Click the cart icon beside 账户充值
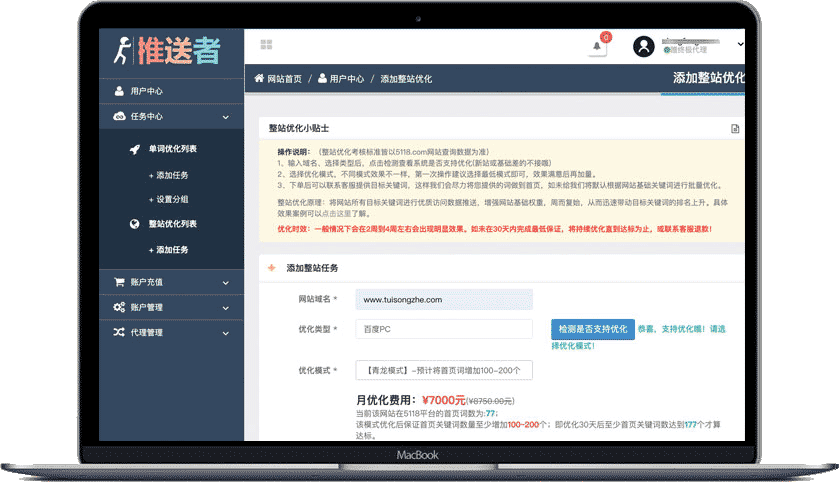This screenshot has width=839, height=482. pyautogui.click(x=119, y=282)
